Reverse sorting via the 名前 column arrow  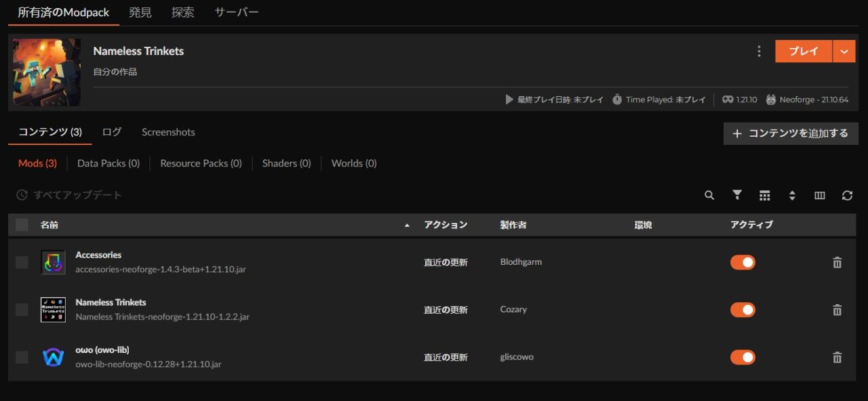click(x=407, y=224)
